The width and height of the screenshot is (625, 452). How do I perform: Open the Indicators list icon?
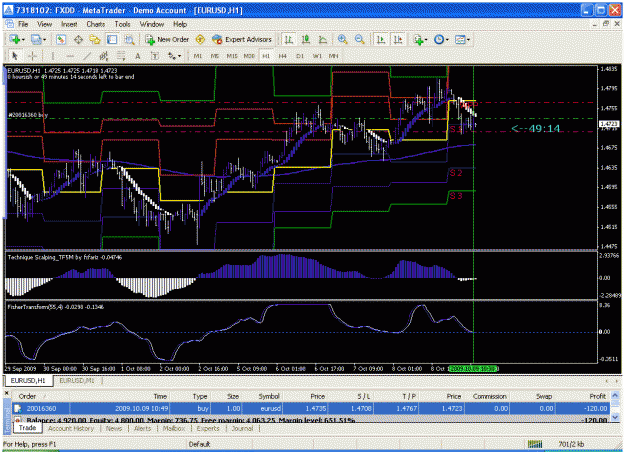[418, 39]
